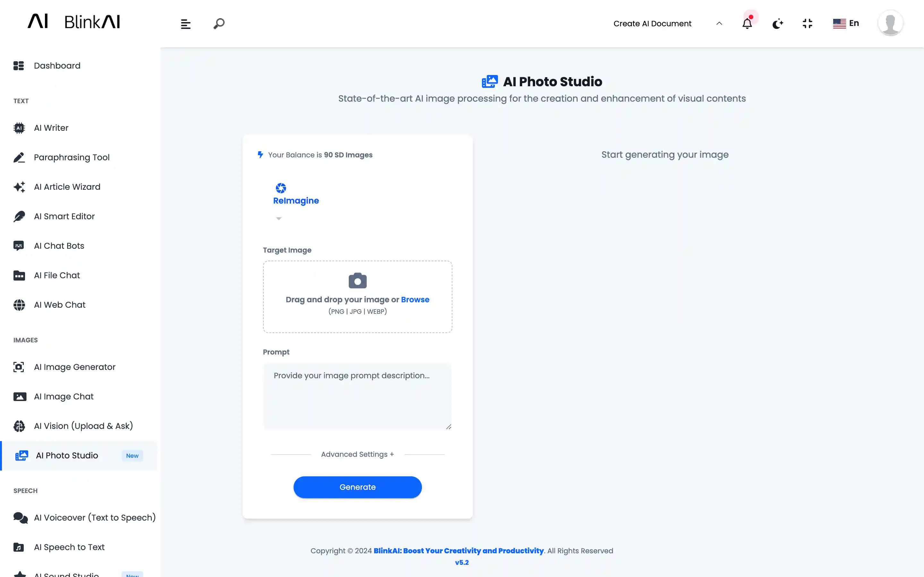Click the ReImagine dropdown arrow

tap(279, 219)
